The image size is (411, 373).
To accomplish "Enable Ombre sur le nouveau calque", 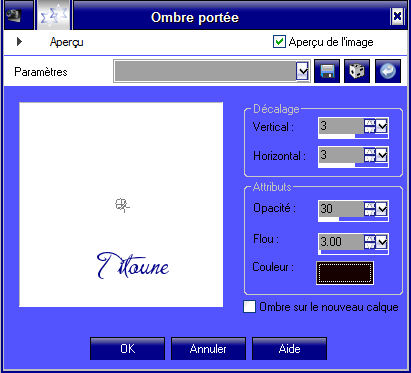I will [249, 307].
